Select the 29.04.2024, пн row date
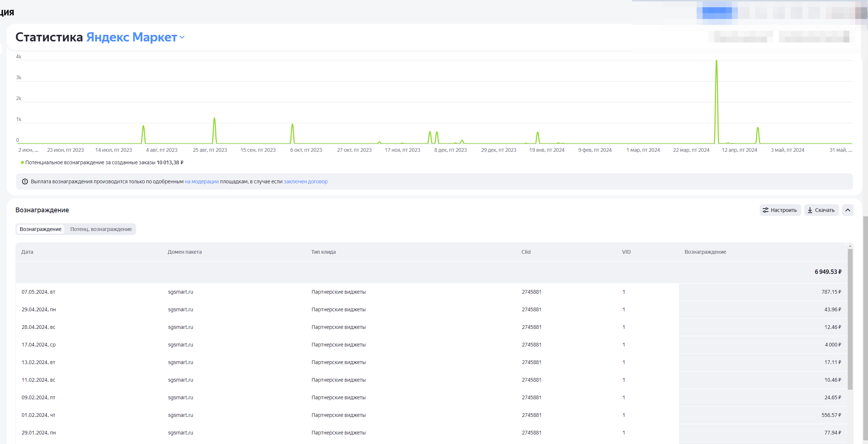This screenshot has width=868, height=444. [39, 309]
